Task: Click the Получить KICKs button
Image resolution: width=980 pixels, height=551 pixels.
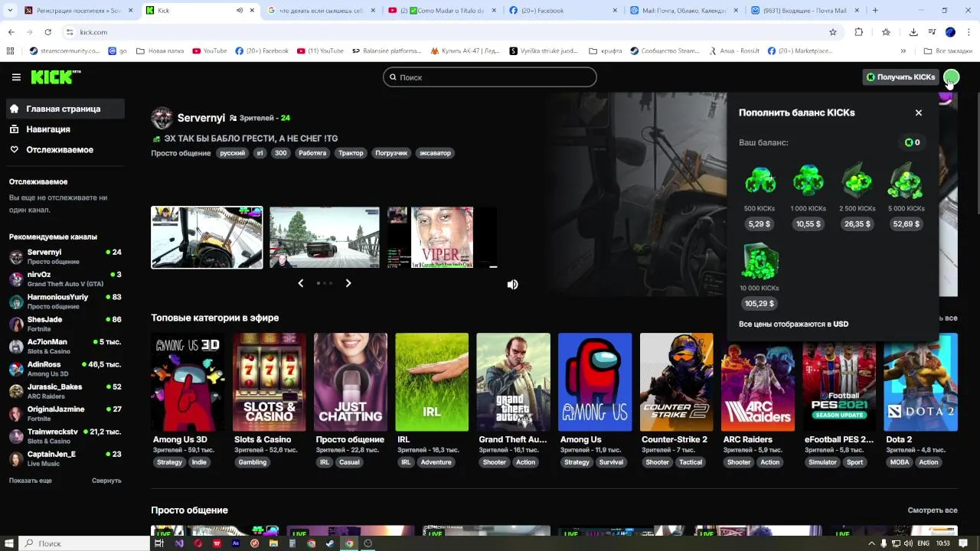Action: [x=900, y=77]
